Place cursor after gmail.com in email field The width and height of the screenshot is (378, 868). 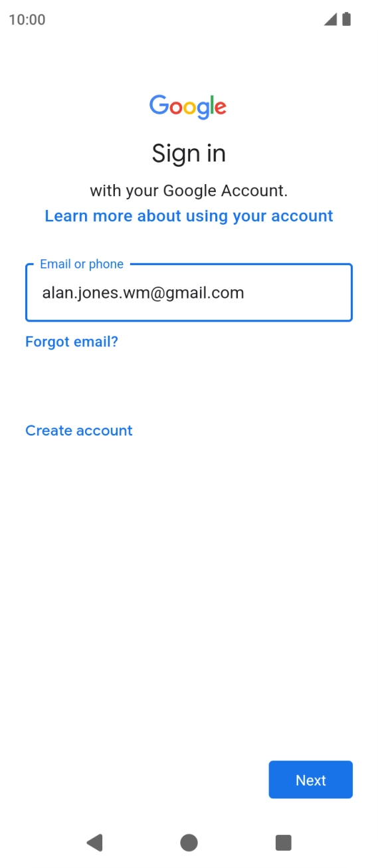[245, 292]
